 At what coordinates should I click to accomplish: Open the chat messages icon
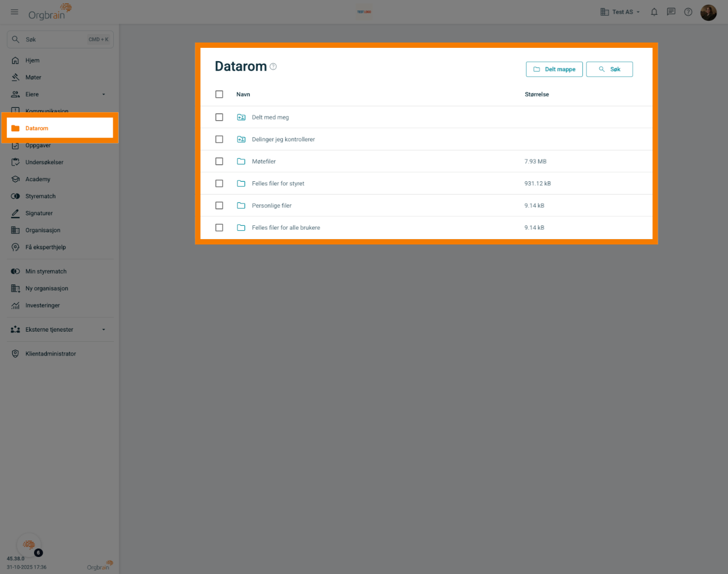tap(671, 12)
